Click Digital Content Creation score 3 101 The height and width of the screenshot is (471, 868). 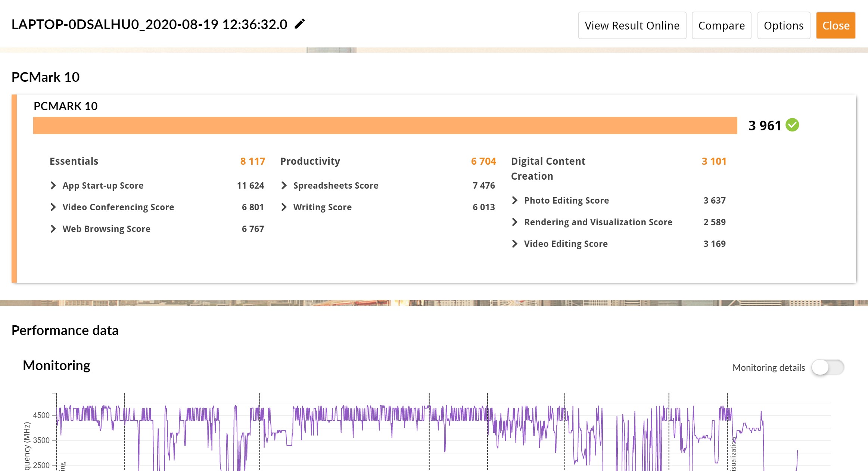[714, 161]
